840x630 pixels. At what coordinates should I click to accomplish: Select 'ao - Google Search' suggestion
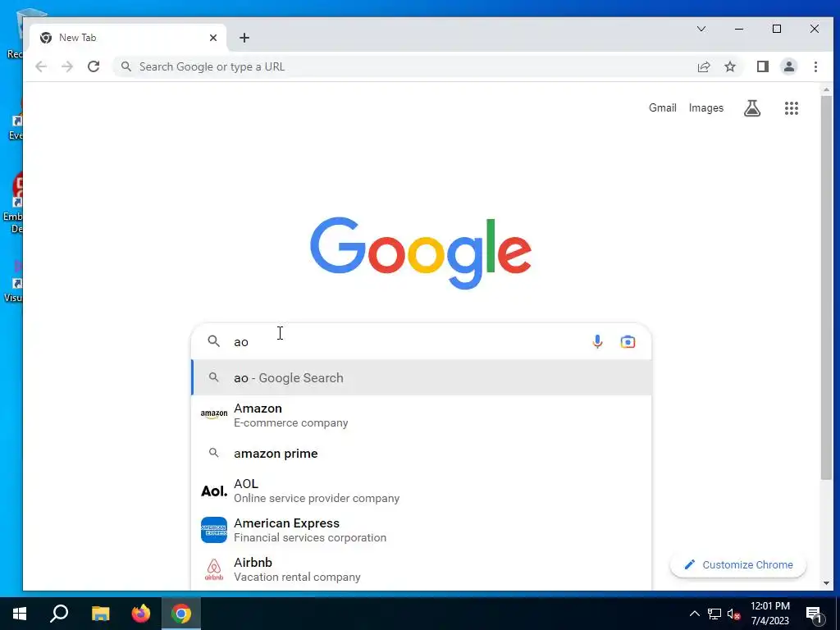tap(422, 377)
